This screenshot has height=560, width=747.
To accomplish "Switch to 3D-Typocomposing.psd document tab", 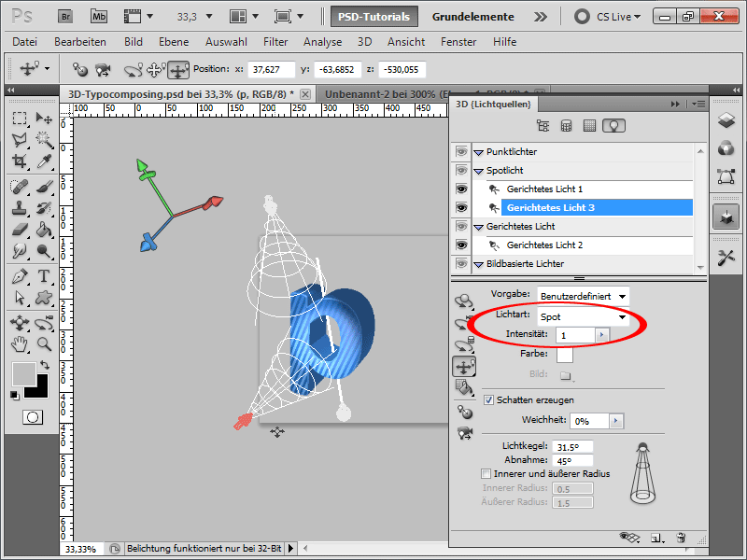I will pos(181,94).
